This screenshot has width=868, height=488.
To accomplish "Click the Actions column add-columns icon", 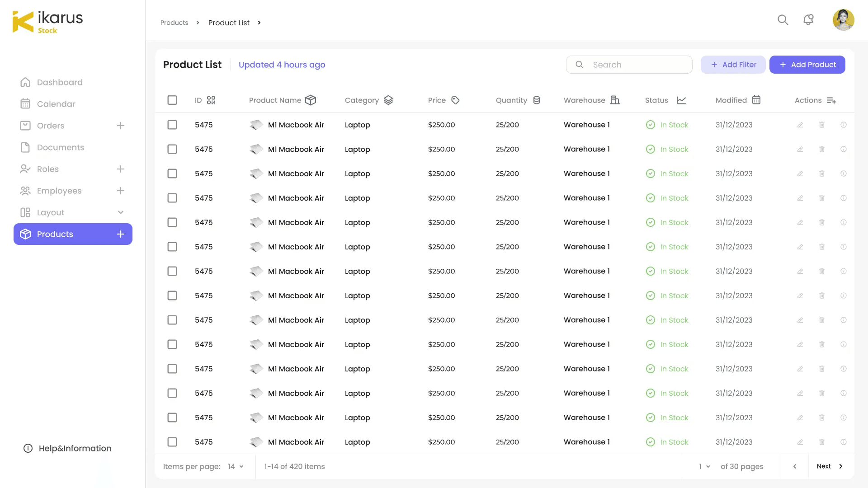I will (x=831, y=100).
